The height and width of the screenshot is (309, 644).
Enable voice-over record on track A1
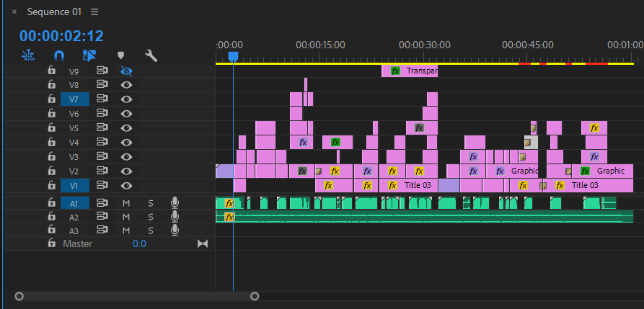pyautogui.click(x=175, y=203)
